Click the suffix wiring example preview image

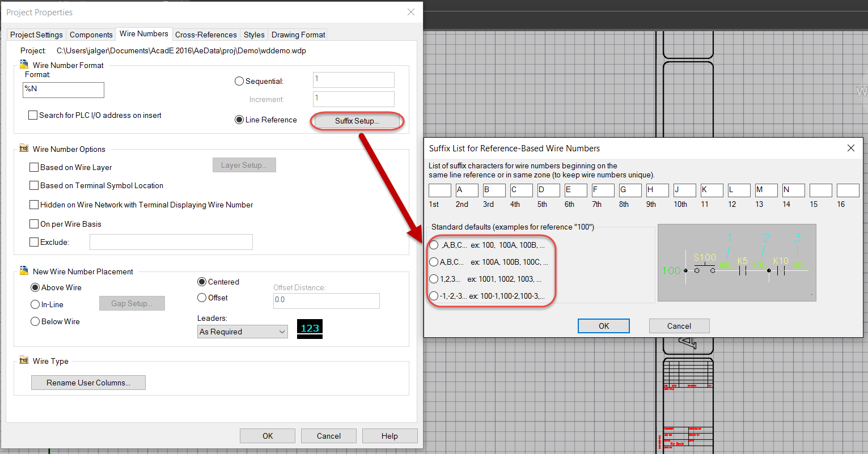[736, 262]
